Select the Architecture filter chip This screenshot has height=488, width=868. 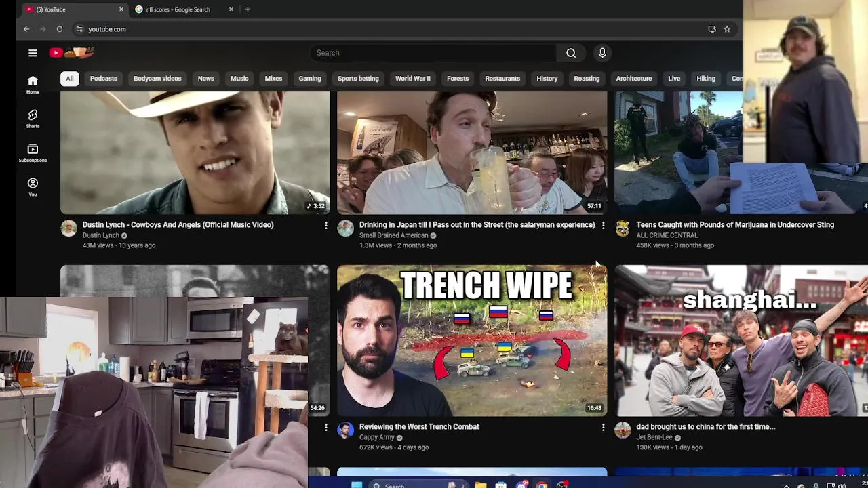pyautogui.click(x=634, y=79)
